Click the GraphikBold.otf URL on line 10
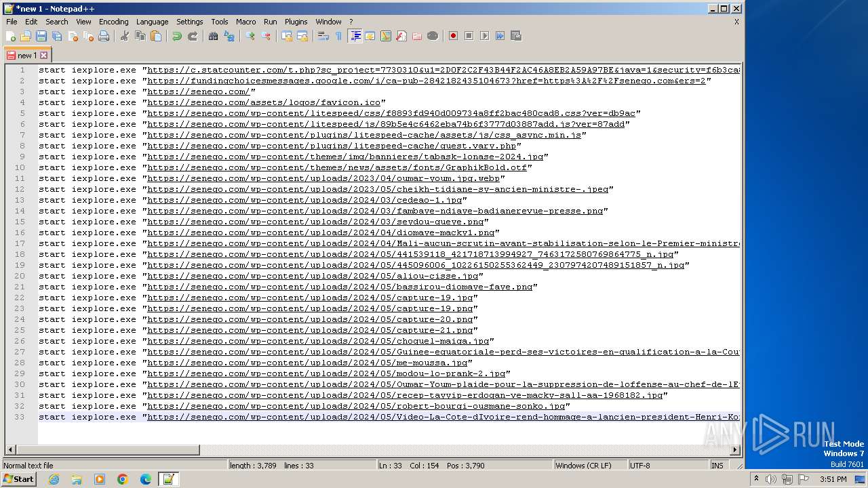The width and height of the screenshot is (868, 488). pyautogui.click(x=337, y=167)
